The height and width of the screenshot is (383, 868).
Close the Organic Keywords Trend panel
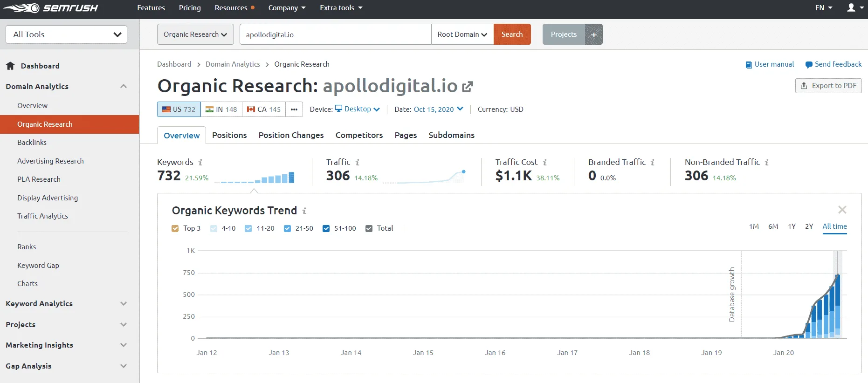coord(842,210)
